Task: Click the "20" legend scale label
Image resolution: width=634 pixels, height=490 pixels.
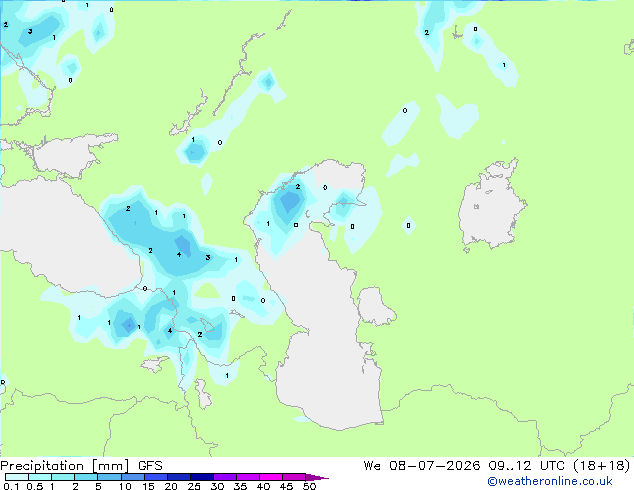Action: pyautogui.click(x=171, y=486)
